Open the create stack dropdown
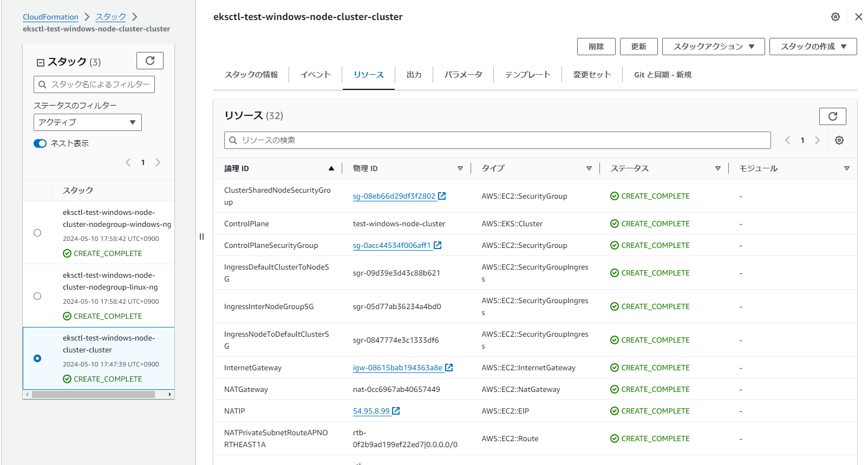Image resolution: width=868 pixels, height=465 pixels. point(813,47)
